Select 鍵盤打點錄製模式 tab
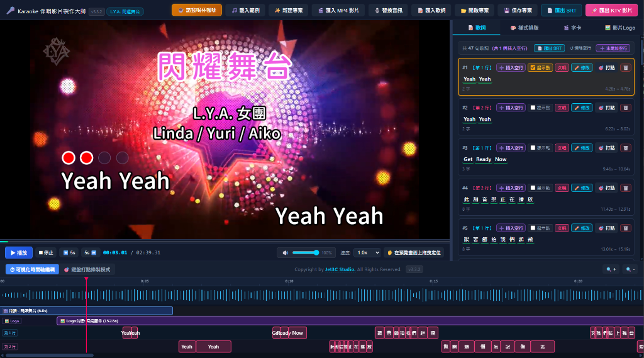 pyautogui.click(x=87, y=270)
